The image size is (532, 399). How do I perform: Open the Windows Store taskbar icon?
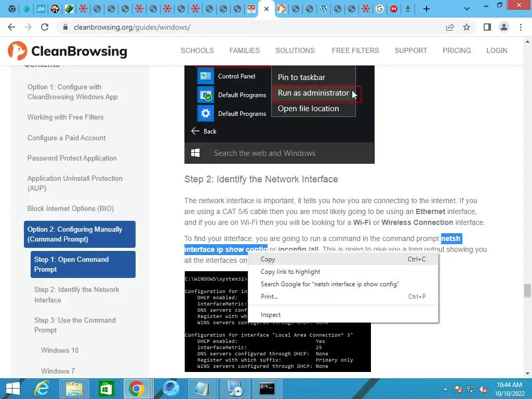106,389
